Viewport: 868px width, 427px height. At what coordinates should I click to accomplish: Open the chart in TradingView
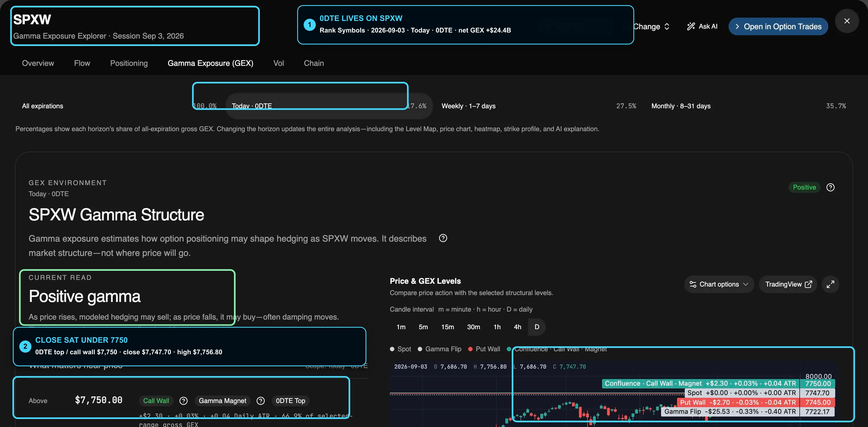point(788,284)
